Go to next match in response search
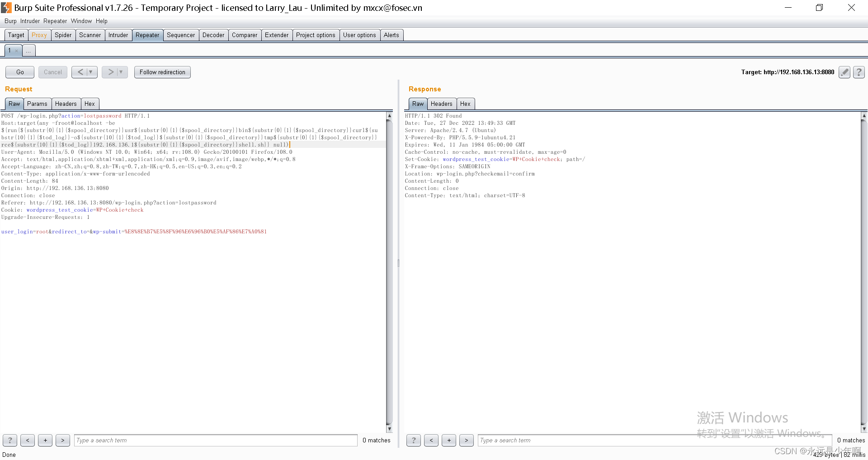 coord(467,440)
